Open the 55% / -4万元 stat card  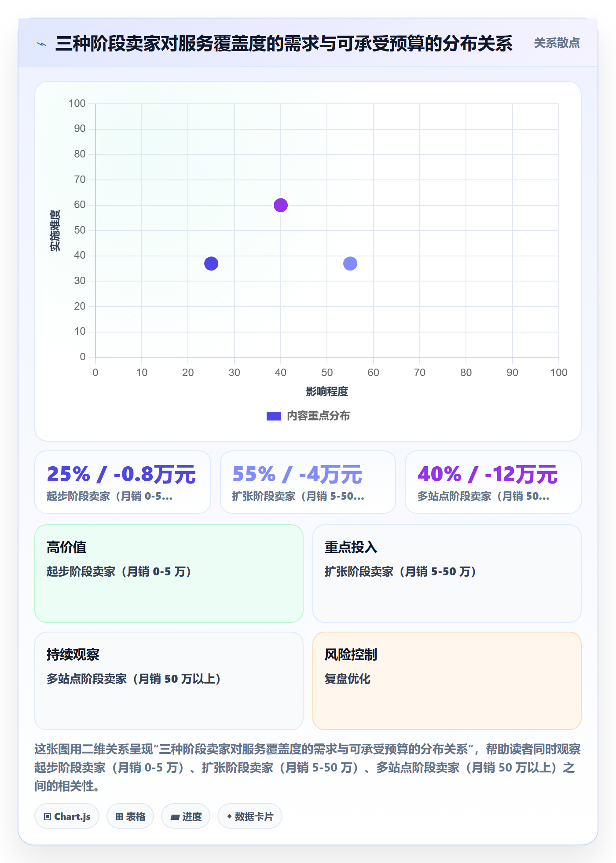(308, 482)
